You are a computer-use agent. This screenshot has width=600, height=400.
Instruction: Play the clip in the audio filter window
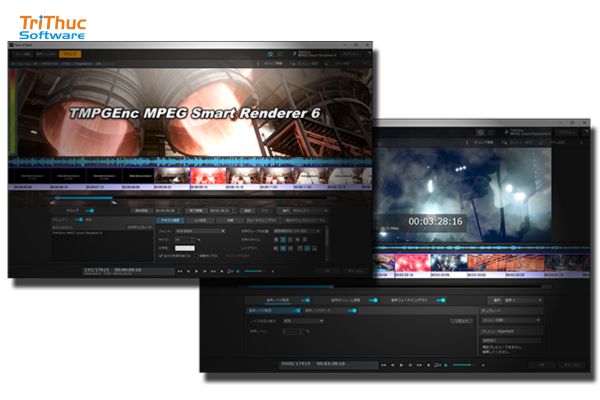[x=401, y=365]
